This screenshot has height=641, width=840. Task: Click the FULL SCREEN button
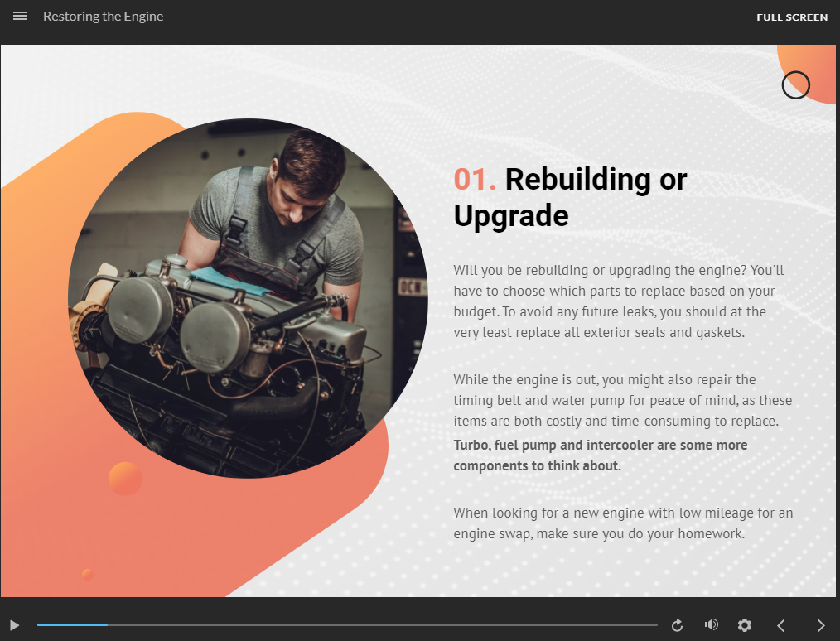point(792,17)
